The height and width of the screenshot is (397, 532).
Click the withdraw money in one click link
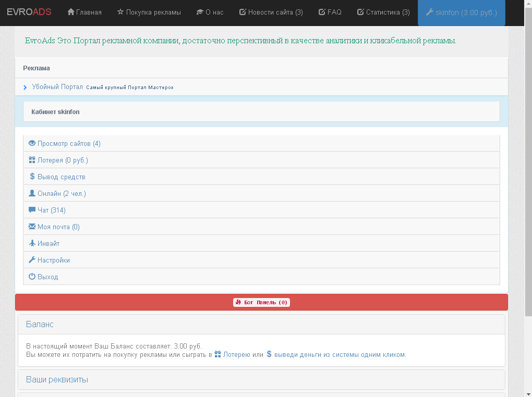point(340,355)
